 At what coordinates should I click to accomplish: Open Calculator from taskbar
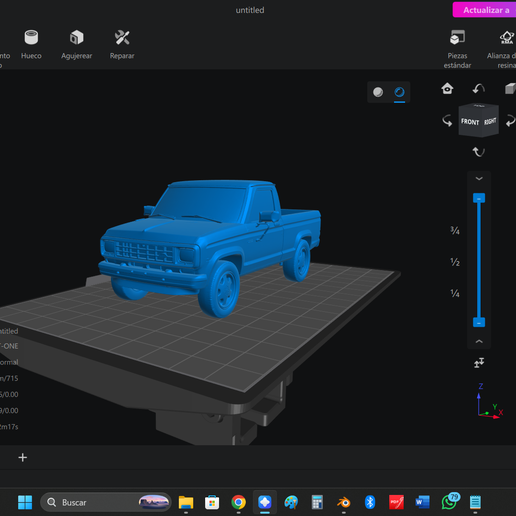[317, 502]
